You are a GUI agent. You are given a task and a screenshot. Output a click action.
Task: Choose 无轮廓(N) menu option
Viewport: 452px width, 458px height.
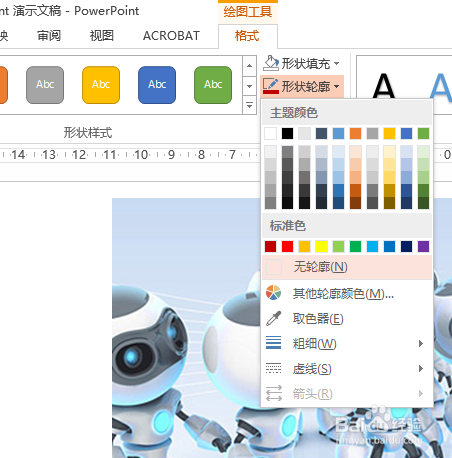347,267
